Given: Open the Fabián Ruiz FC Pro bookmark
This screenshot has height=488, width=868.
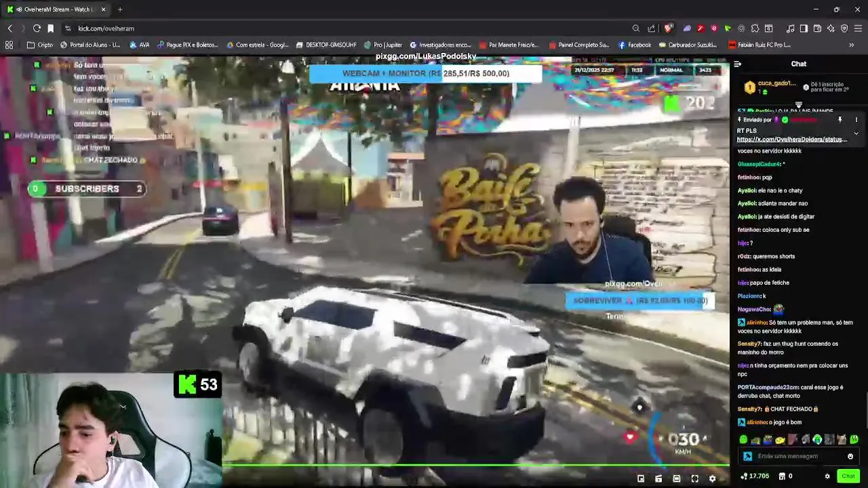Looking at the screenshot, I should point(759,45).
